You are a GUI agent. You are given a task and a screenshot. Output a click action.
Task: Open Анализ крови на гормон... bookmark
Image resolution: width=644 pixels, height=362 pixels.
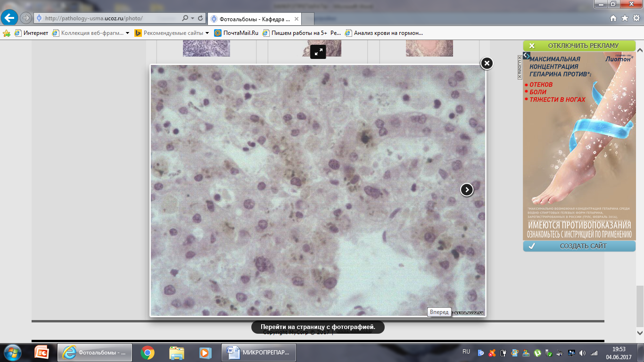click(384, 33)
